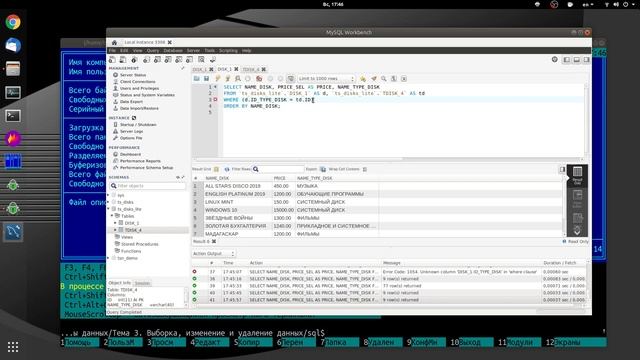Expand the DISK_1 table node
The height and width of the screenshot is (360, 640).
tap(115, 223)
